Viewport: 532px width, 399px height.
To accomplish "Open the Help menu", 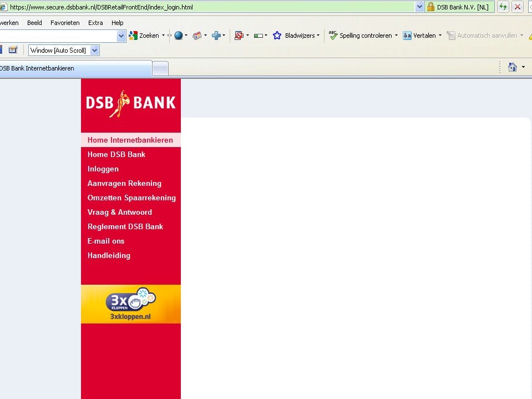I will tap(118, 23).
